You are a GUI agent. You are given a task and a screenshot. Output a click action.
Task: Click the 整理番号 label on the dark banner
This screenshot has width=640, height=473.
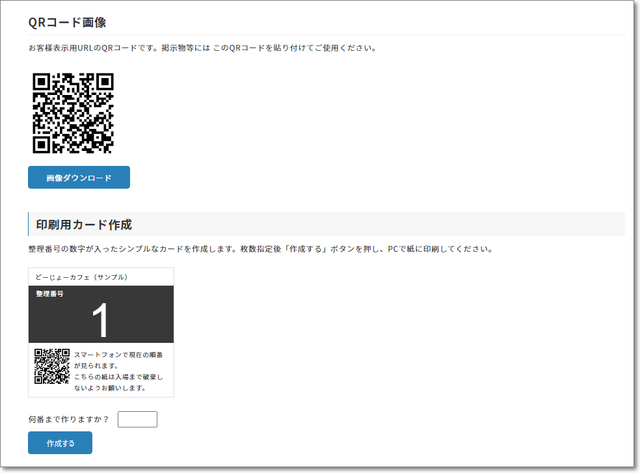coord(49,294)
